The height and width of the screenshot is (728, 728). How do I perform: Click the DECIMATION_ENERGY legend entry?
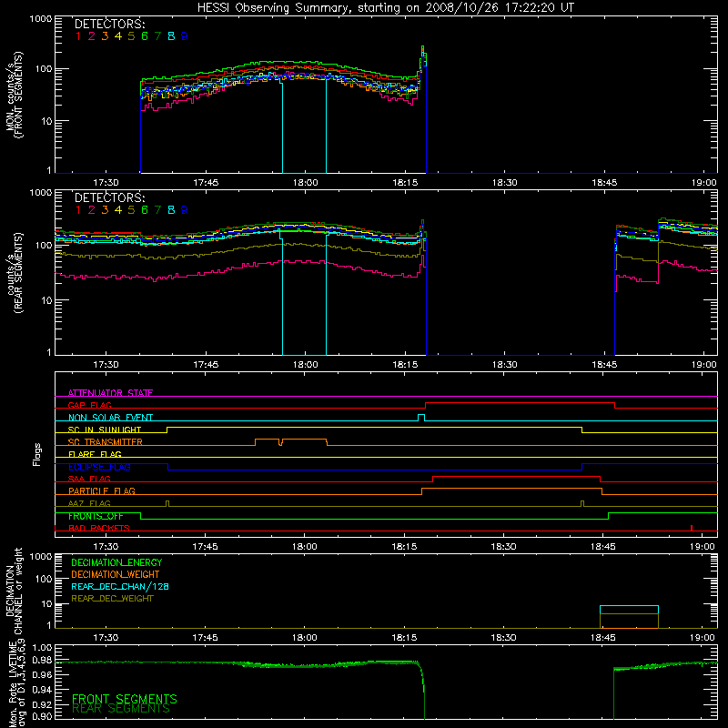[116, 562]
